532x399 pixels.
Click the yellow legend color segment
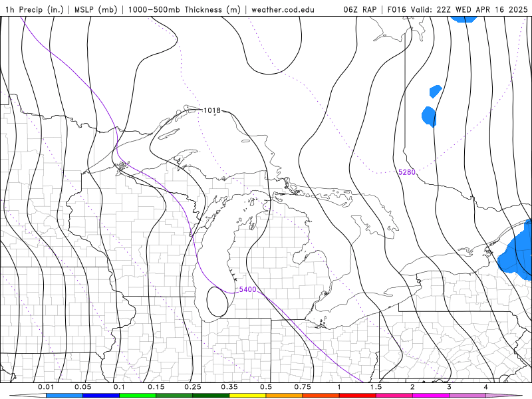pos(247,396)
